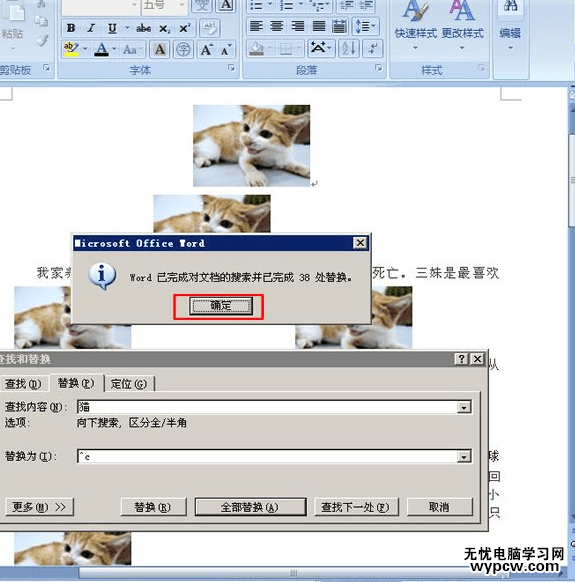This screenshot has width=575, height=582.
Task: Apply strikethrough formatting
Action: pos(144,28)
